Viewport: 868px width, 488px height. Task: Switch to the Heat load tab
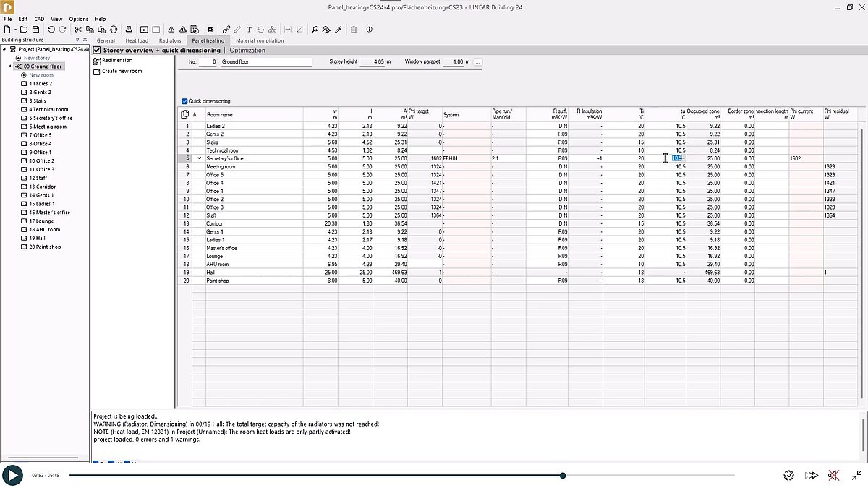pyautogui.click(x=136, y=40)
